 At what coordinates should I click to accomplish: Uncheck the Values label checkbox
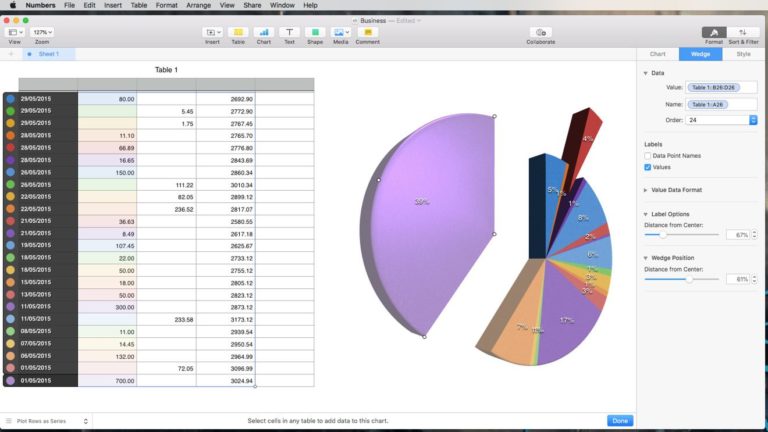point(648,167)
